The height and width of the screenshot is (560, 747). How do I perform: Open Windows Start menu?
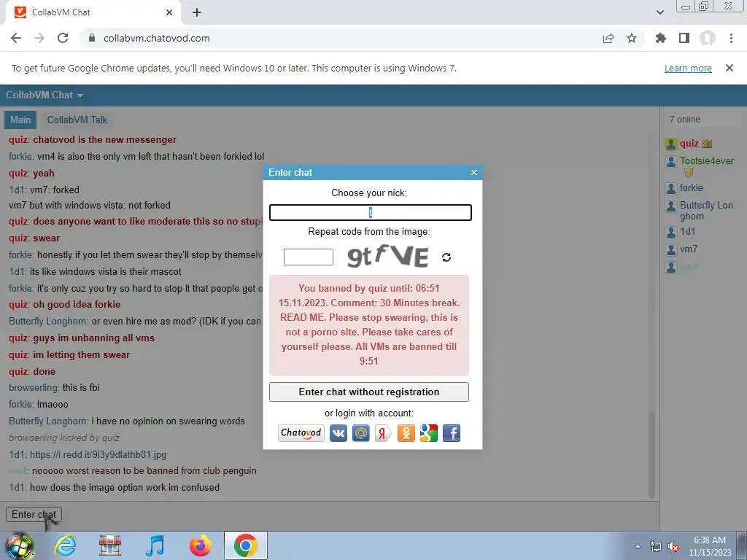(20, 545)
